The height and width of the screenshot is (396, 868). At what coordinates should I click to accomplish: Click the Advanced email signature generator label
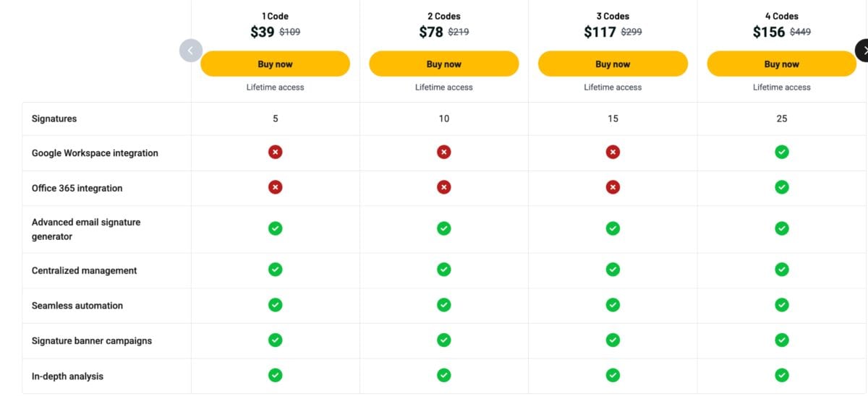(x=86, y=229)
